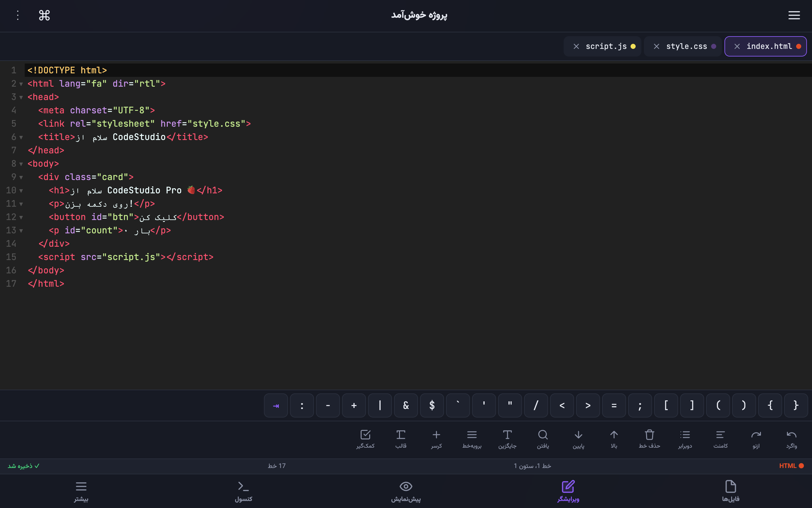Image resolution: width=812 pixels, height=508 pixels.
Task: Click the واگرد undo icon
Action: tap(791, 439)
